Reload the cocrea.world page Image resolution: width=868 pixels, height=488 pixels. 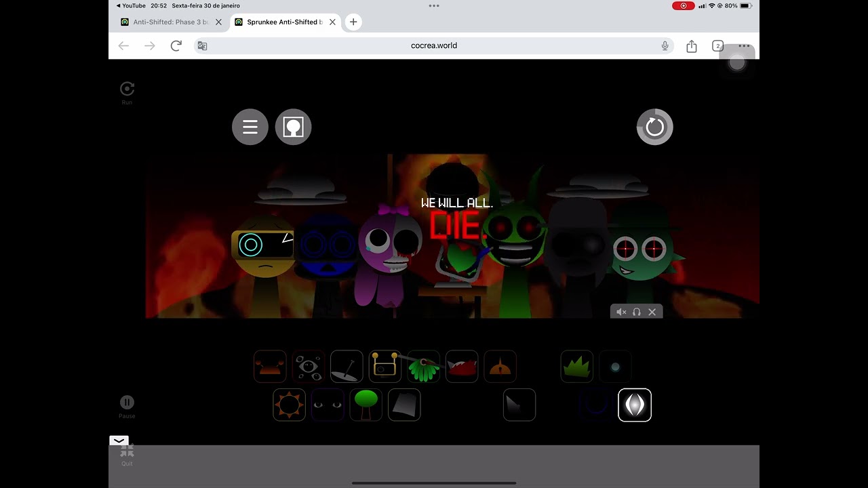click(176, 45)
